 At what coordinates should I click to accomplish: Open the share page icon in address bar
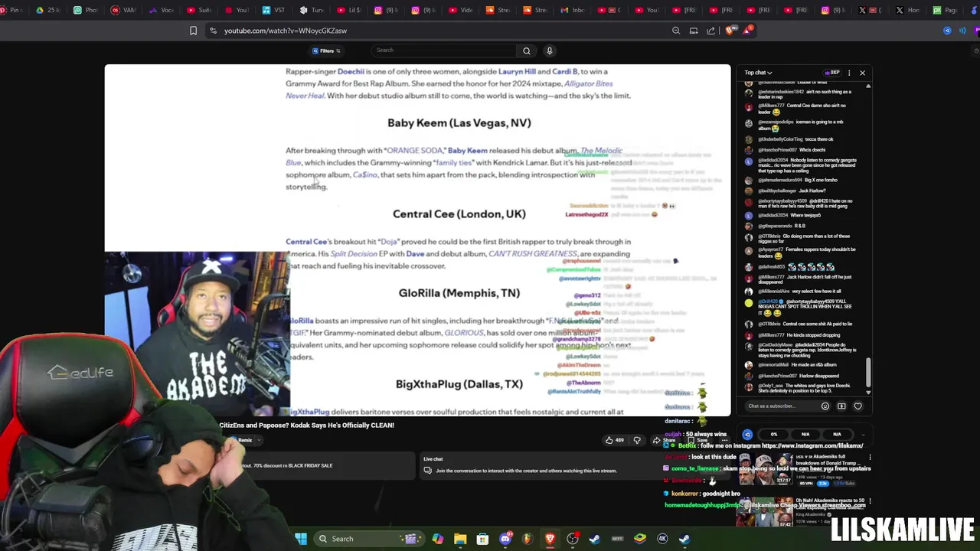pyautogui.click(x=710, y=31)
